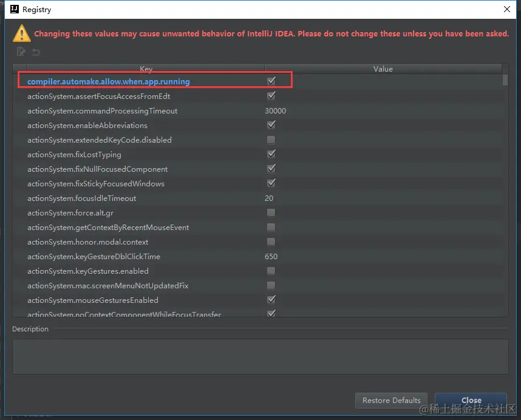Select actionSystem.commandProcessingTimeout key

(x=103, y=111)
